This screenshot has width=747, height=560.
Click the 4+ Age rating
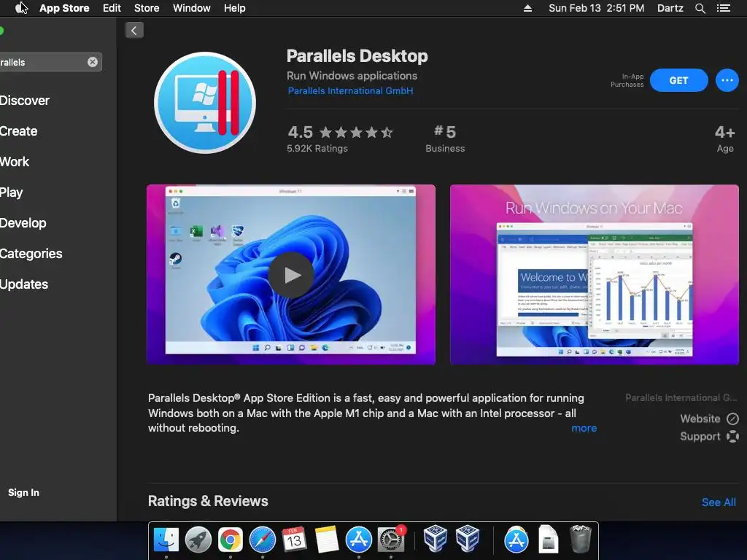(x=724, y=139)
